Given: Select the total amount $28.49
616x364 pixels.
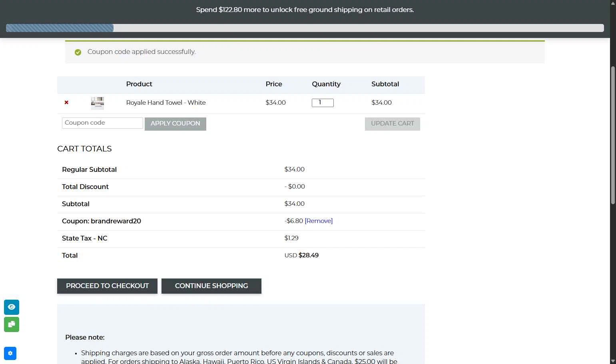Looking at the screenshot, I should point(309,255).
